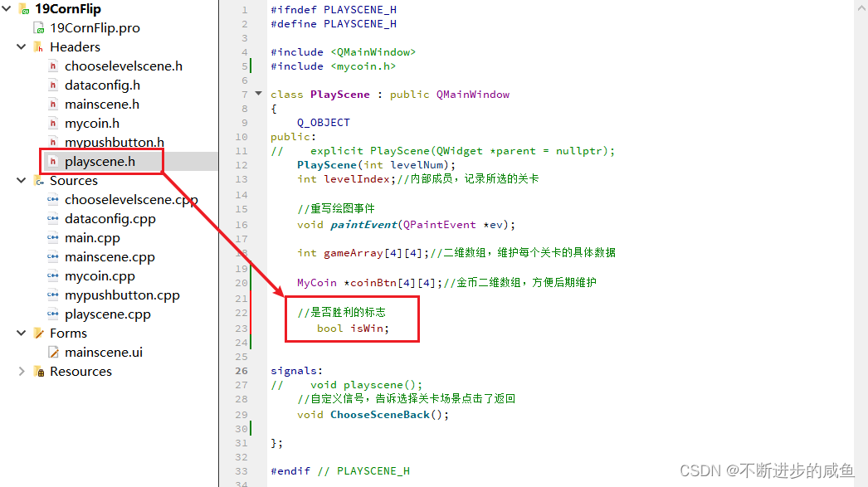Select 19CornFlip project name
This screenshot has height=487, width=868.
pos(67,9)
